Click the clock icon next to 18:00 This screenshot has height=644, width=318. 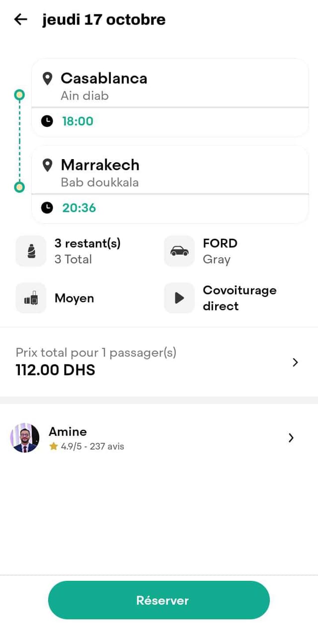[46, 121]
